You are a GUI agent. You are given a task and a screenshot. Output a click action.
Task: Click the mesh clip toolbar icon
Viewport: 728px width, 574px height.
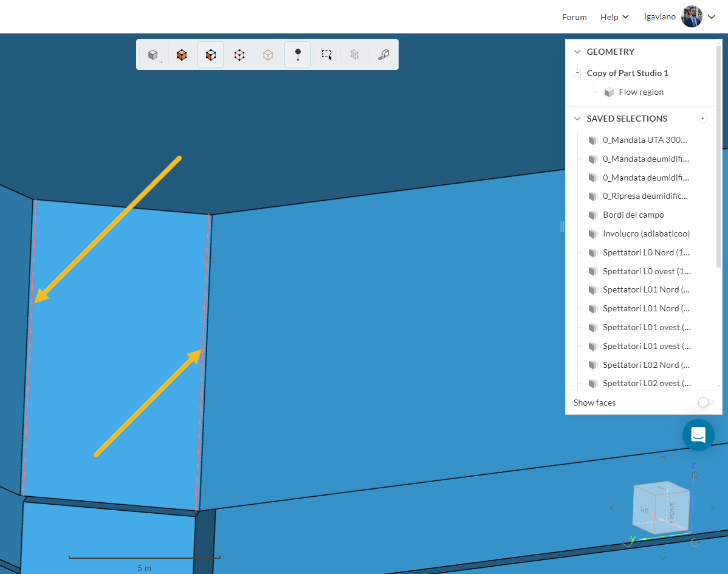click(355, 55)
